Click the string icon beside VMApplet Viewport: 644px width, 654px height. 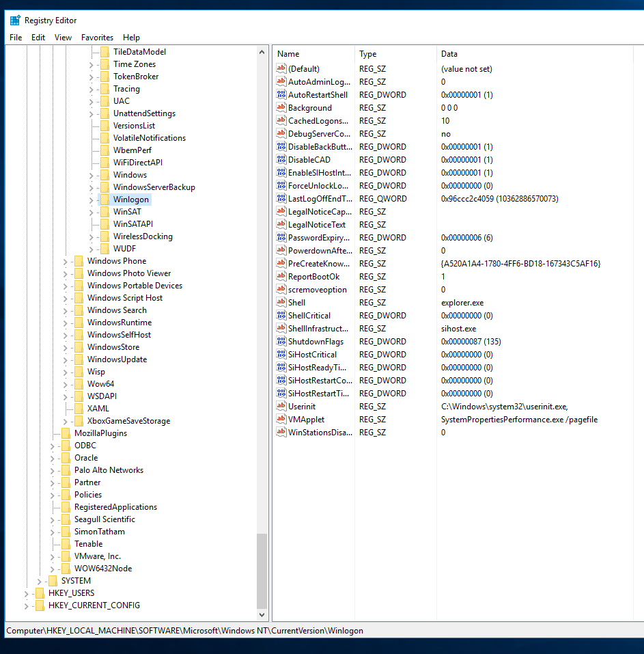[x=281, y=420]
